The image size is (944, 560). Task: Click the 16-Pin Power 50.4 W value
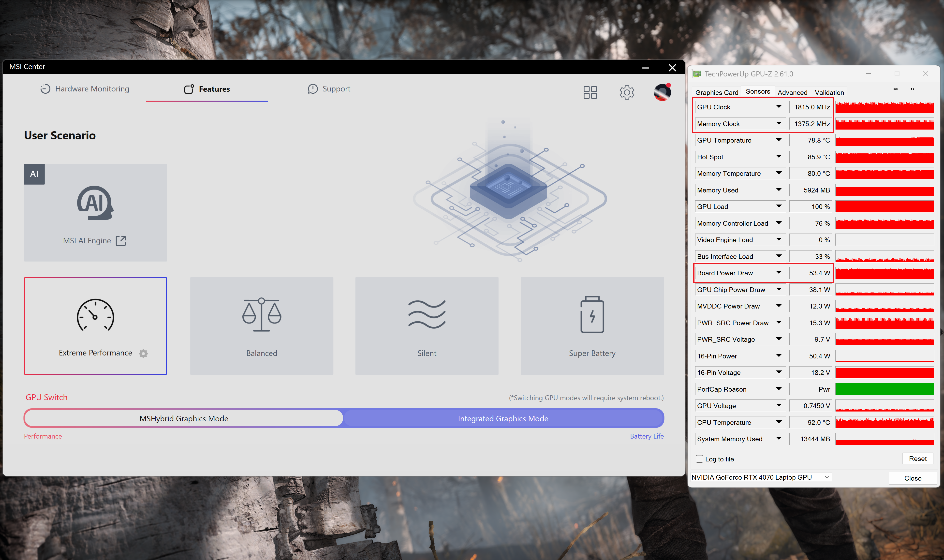click(811, 356)
